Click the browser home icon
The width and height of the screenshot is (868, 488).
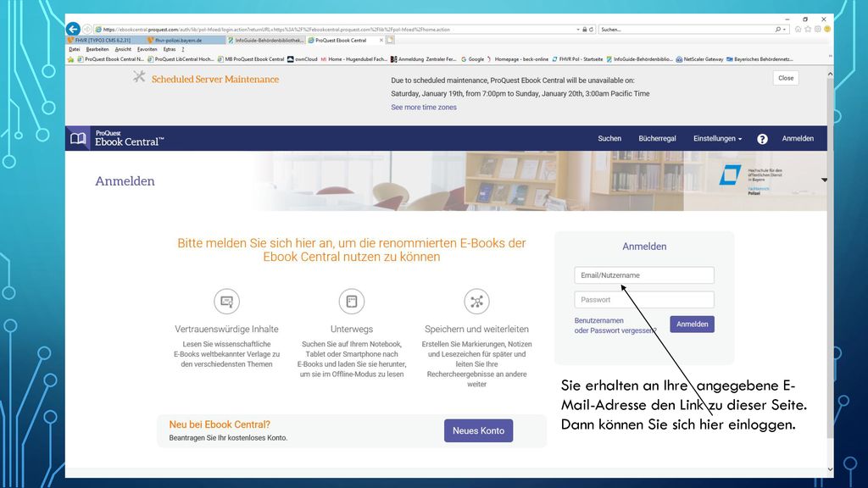click(x=798, y=30)
